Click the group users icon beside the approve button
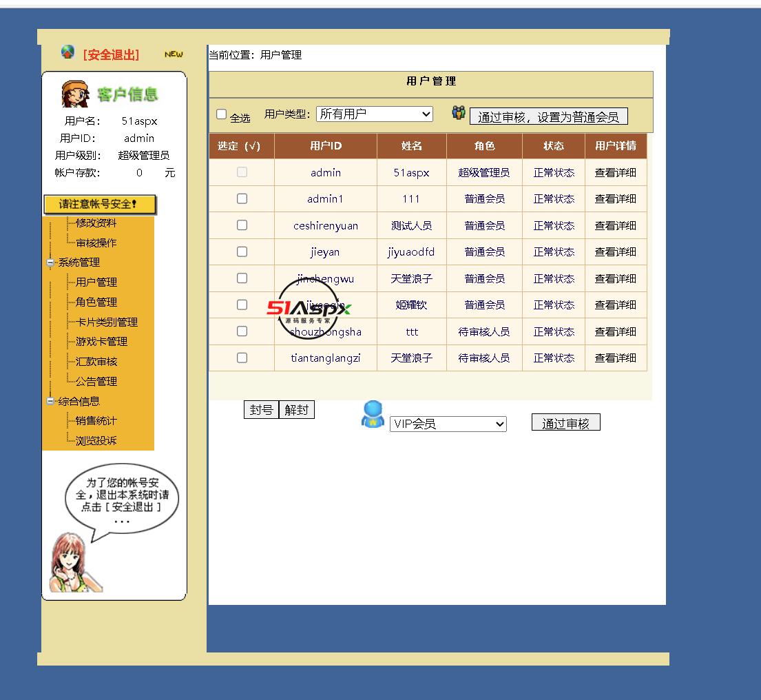Image resolution: width=761 pixels, height=700 pixels. coord(458,112)
